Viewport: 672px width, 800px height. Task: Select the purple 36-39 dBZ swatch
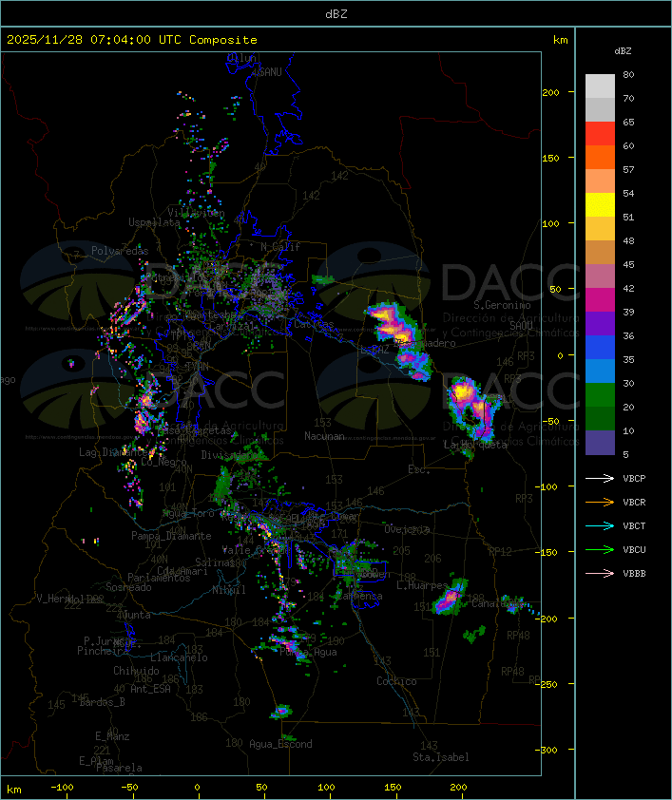[x=600, y=323]
